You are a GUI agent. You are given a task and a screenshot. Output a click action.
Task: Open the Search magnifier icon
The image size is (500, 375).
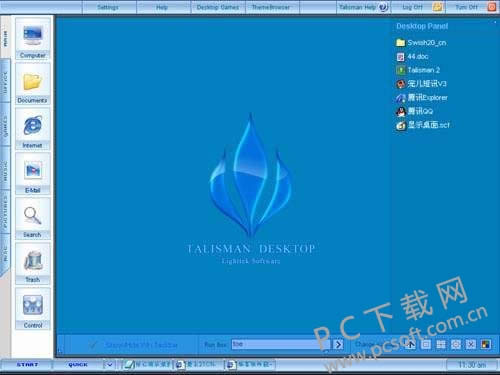[33, 219]
